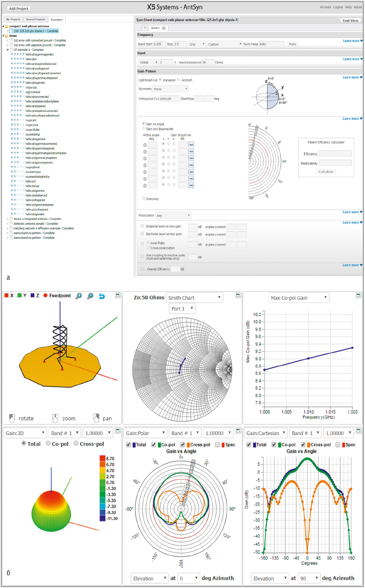Close the Band 1 tab with X icon
Screen dimensions: 365x588
(164, 28)
